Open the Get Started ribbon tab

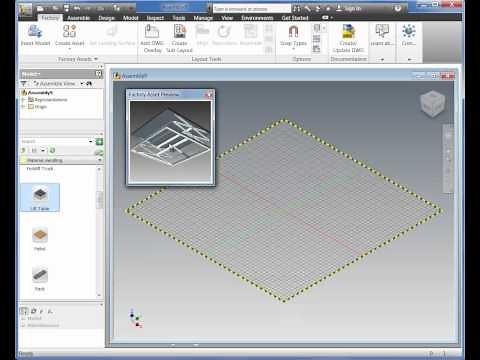tap(295, 18)
